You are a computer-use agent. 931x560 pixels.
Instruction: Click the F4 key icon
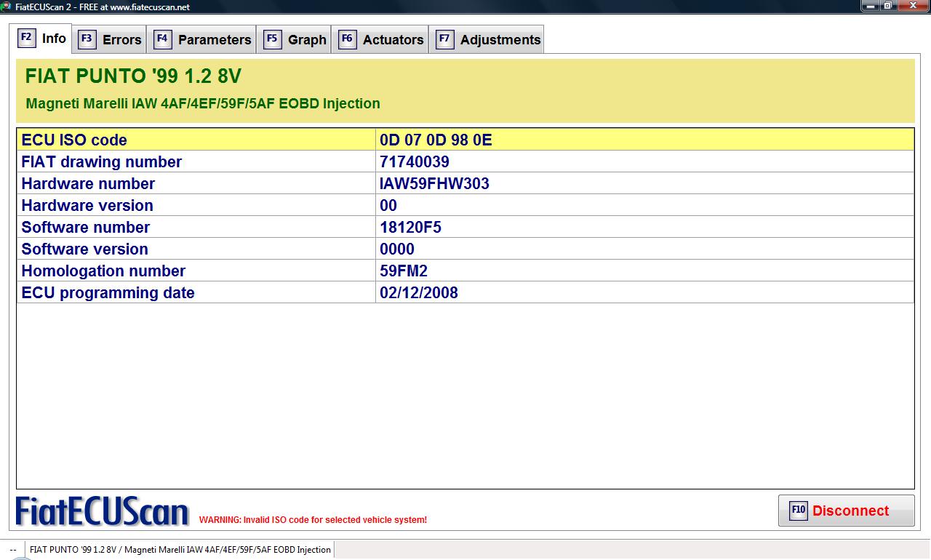[162, 39]
